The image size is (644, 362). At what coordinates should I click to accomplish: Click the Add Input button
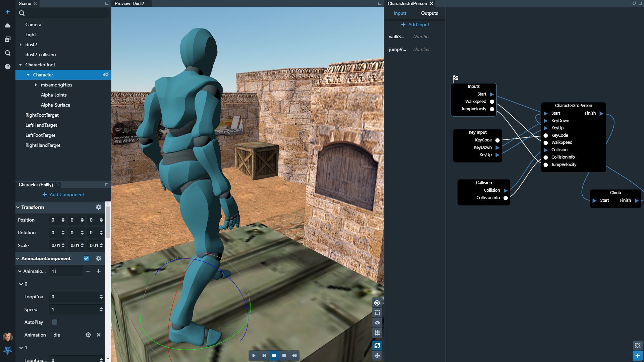(x=415, y=24)
